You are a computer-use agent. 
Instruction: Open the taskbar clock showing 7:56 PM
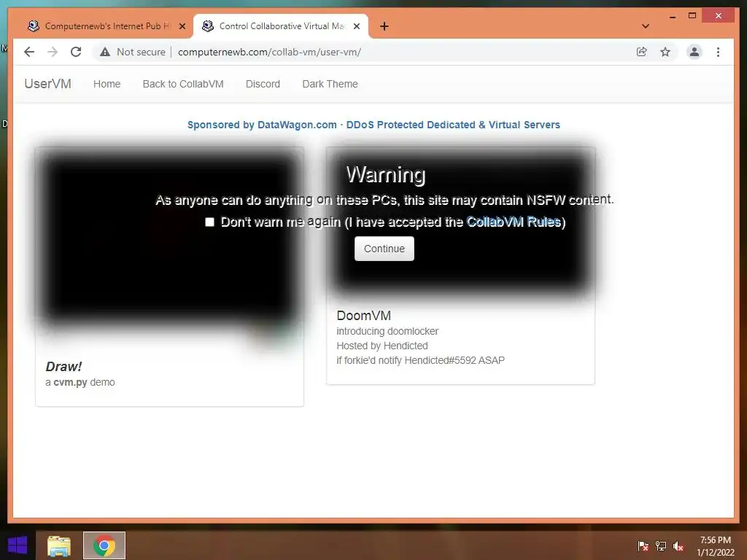pos(715,546)
